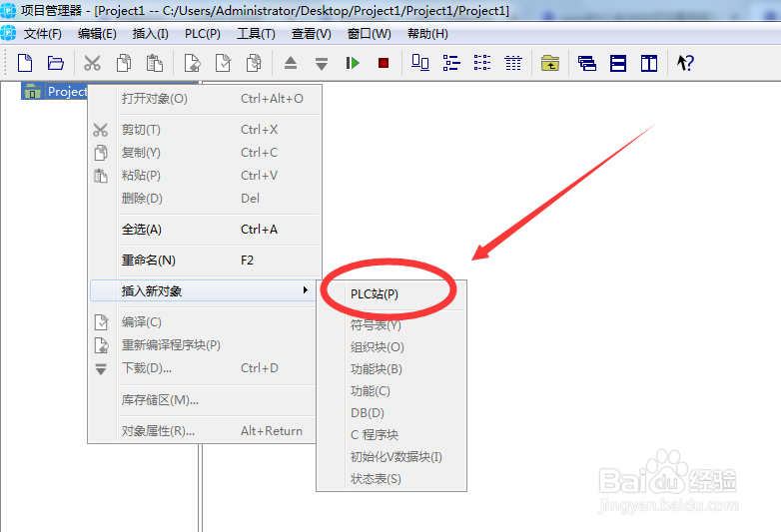Choose 粘贴(P) in context menu
This screenshot has width=781, height=532.
[x=204, y=176]
